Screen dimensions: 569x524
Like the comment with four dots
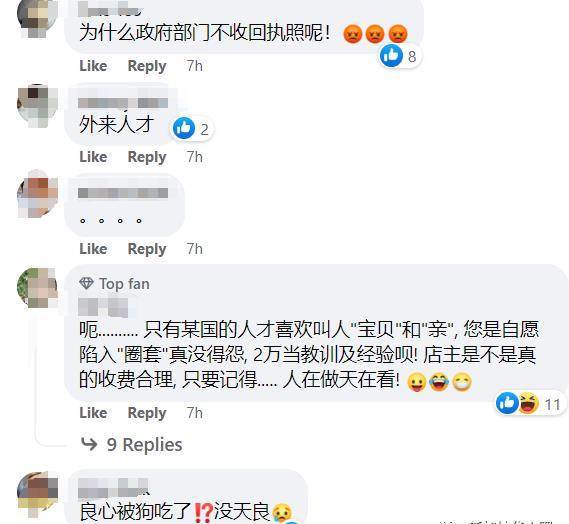[x=93, y=249]
